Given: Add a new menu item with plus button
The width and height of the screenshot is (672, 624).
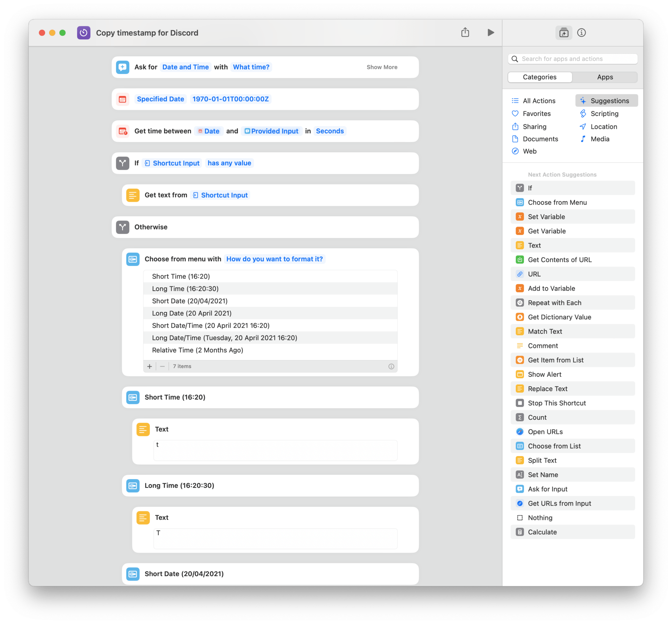Looking at the screenshot, I should pos(149,366).
